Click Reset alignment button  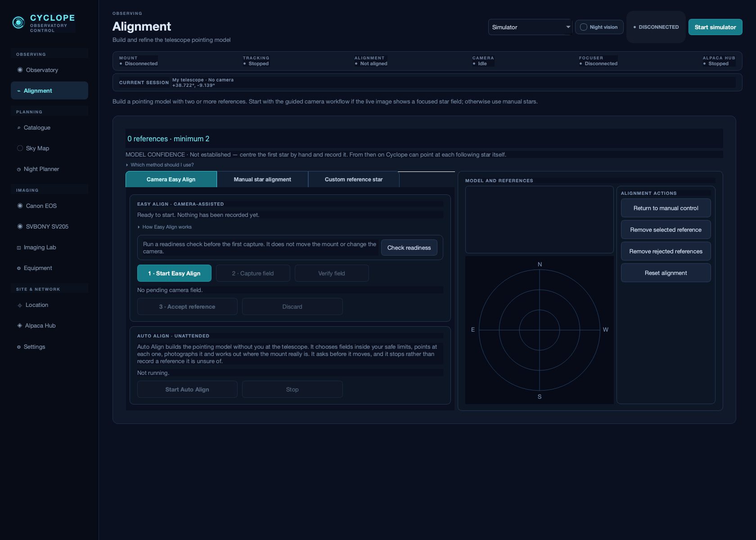pos(666,273)
